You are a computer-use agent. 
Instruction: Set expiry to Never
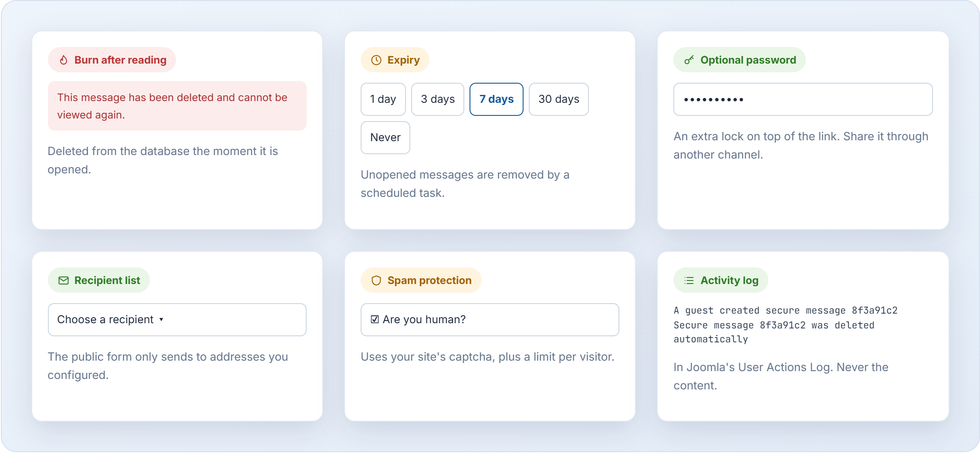click(385, 138)
